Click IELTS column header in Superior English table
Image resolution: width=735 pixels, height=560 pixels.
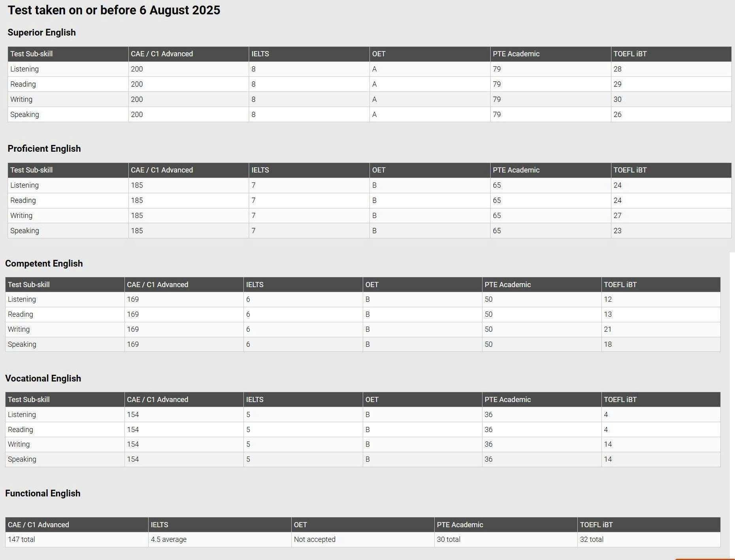(x=260, y=54)
